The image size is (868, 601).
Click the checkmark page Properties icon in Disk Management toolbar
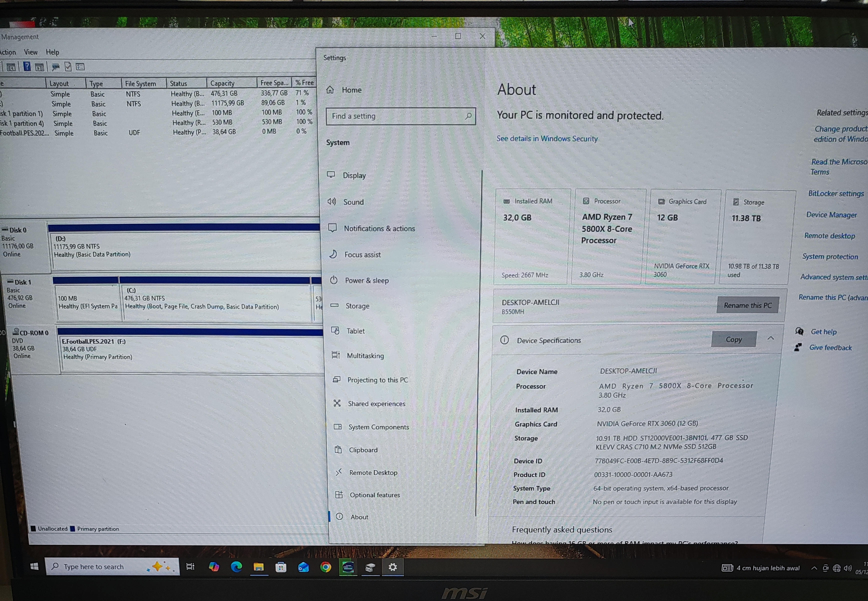pyautogui.click(x=68, y=67)
